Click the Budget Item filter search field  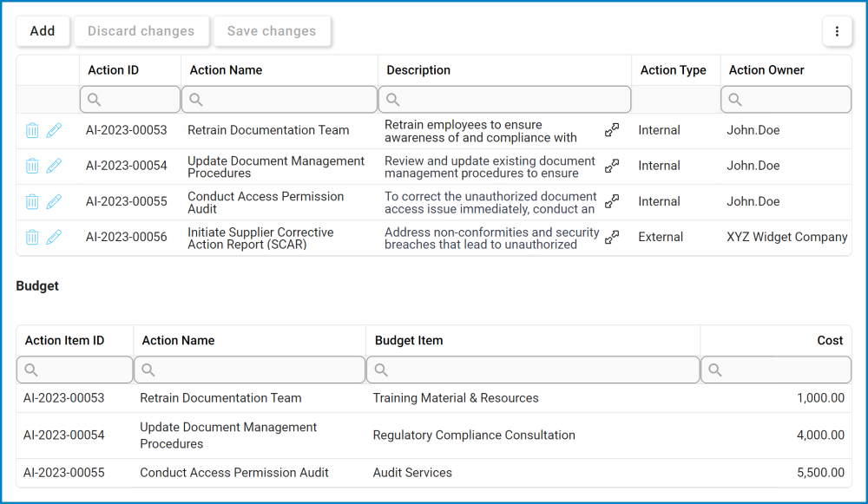coord(533,370)
